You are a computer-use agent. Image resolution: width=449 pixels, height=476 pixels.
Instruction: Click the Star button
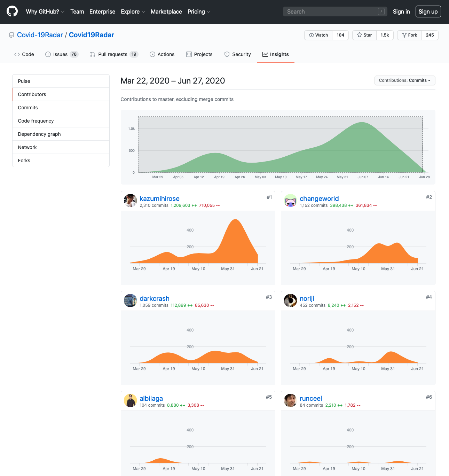pos(364,35)
